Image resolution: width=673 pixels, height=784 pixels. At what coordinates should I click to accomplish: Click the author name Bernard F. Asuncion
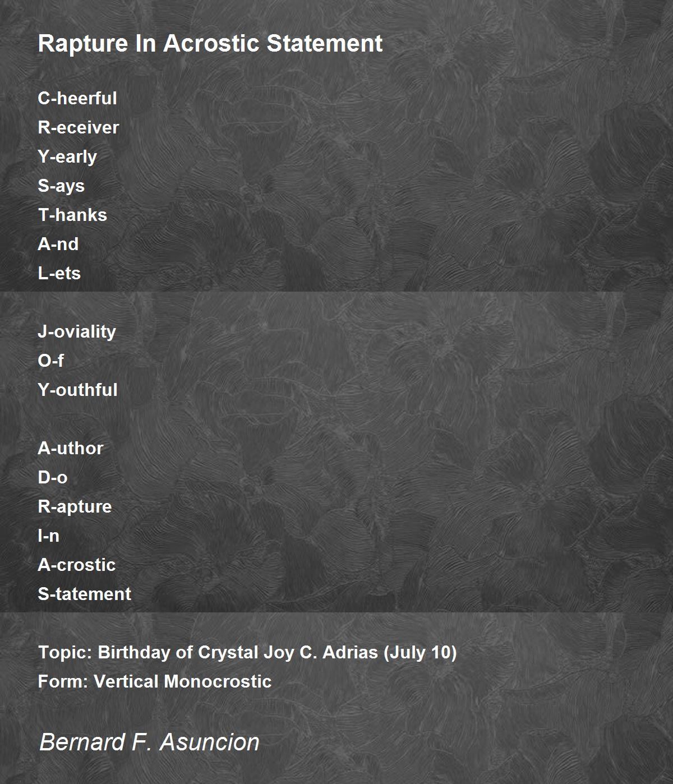pyautogui.click(x=149, y=742)
